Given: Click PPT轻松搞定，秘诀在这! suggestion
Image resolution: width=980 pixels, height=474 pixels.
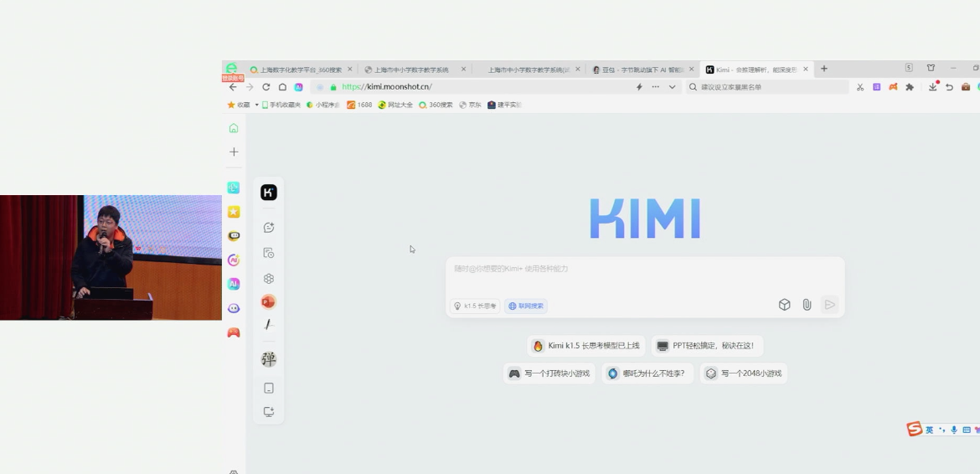Looking at the screenshot, I should tap(707, 346).
